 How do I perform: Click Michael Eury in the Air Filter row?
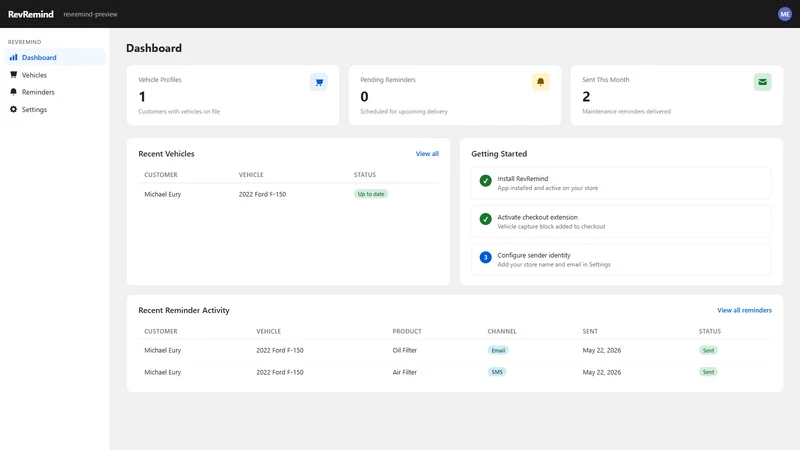click(x=163, y=372)
